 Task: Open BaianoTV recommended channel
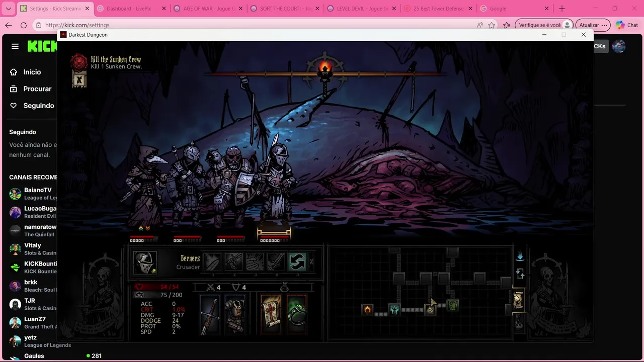(32, 194)
